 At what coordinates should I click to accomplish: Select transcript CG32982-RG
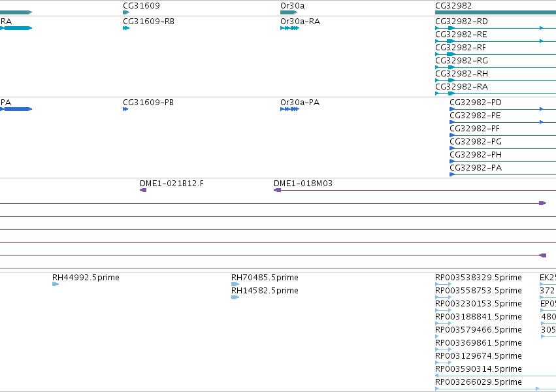[x=461, y=61]
